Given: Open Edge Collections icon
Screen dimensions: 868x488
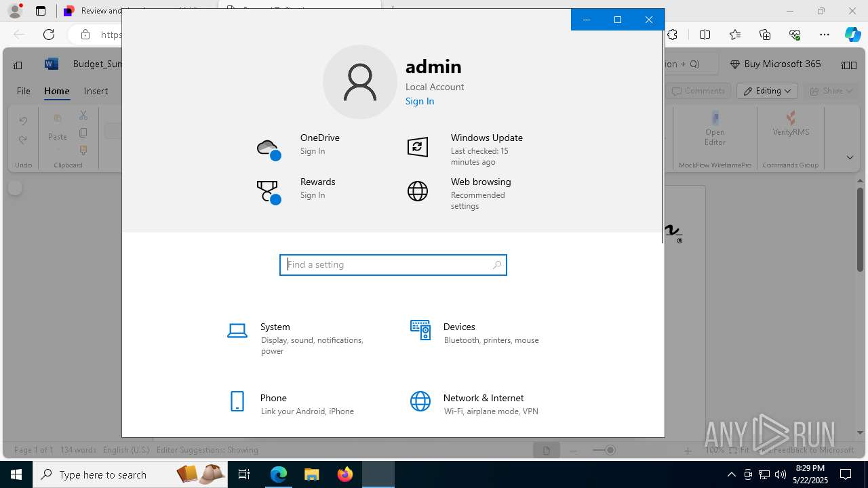Looking at the screenshot, I should pyautogui.click(x=765, y=35).
